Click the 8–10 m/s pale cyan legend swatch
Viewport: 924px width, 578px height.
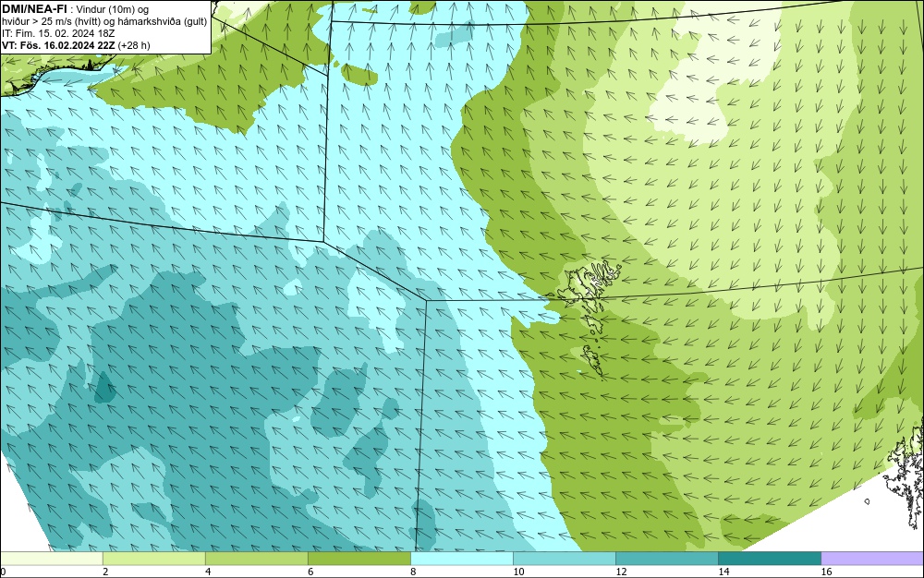[x=461, y=559]
